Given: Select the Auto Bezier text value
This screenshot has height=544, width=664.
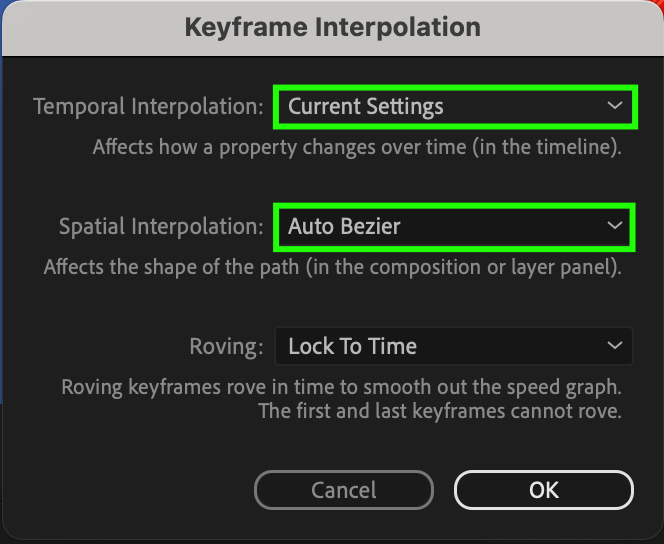Looking at the screenshot, I should click(x=344, y=227).
